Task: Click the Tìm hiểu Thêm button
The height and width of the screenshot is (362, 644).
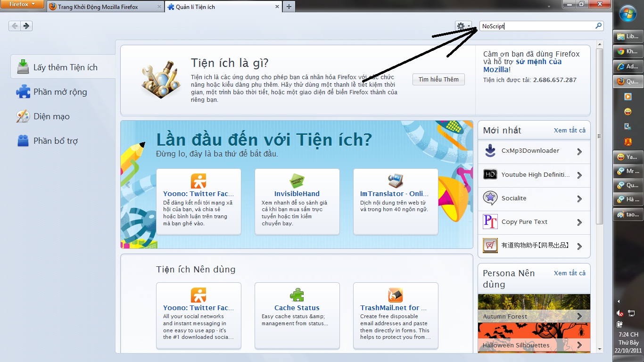Action: pos(438,79)
